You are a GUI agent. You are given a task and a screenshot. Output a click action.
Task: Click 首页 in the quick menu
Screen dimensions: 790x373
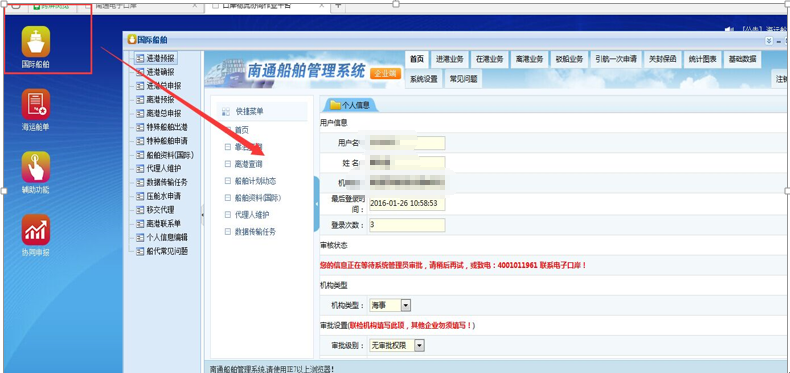tap(241, 130)
